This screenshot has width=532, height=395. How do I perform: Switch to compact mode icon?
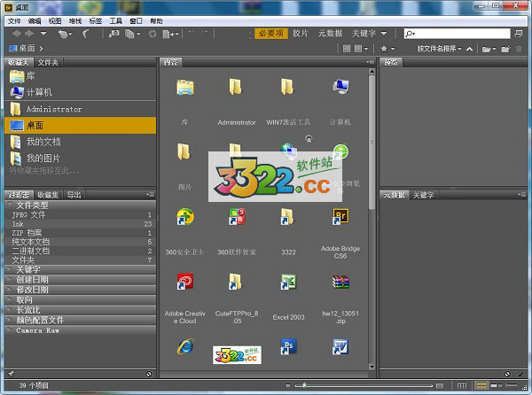[519, 34]
